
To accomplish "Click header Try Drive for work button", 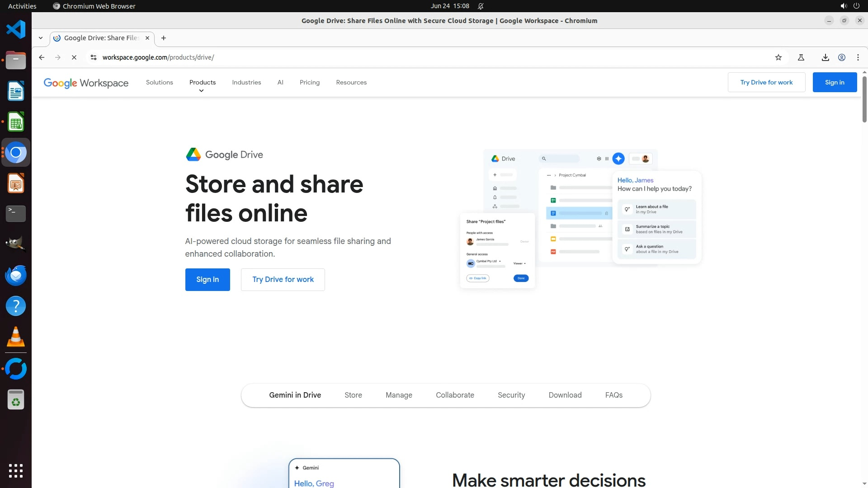I will pos(766,82).
